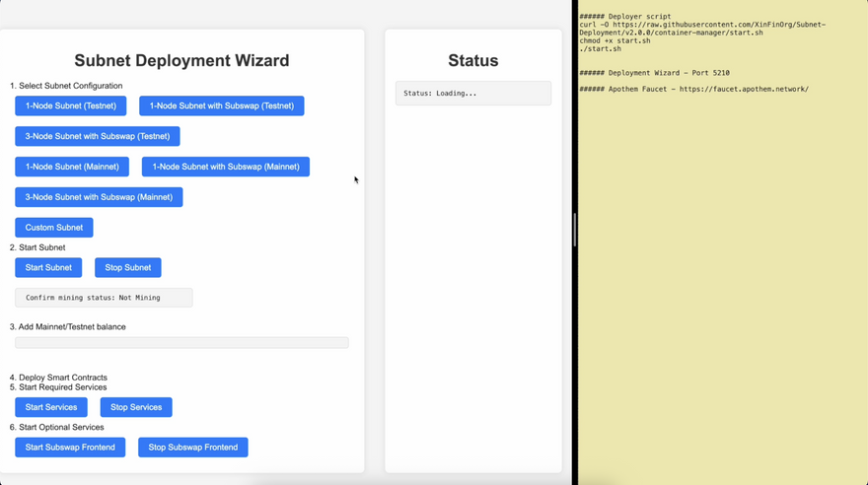
Task: Click the Status: Loading... output box
Action: (473, 94)
